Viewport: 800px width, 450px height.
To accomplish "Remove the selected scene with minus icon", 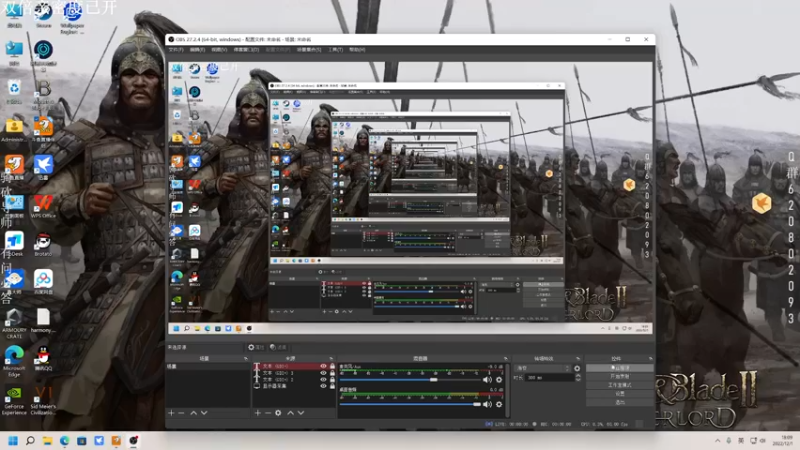I will pyautogui.click(x=181, y=413).
